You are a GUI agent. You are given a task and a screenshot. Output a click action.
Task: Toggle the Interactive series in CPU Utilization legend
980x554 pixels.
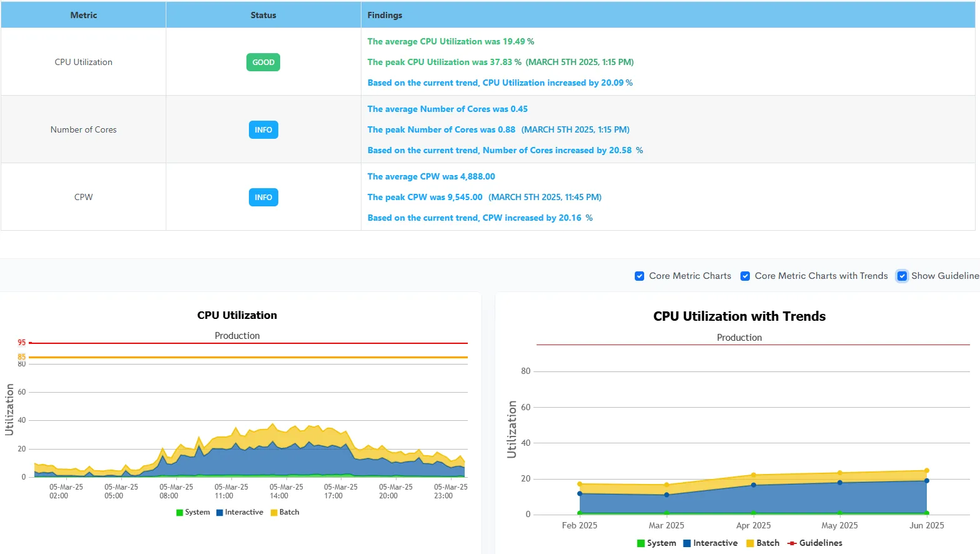[240, 512]
